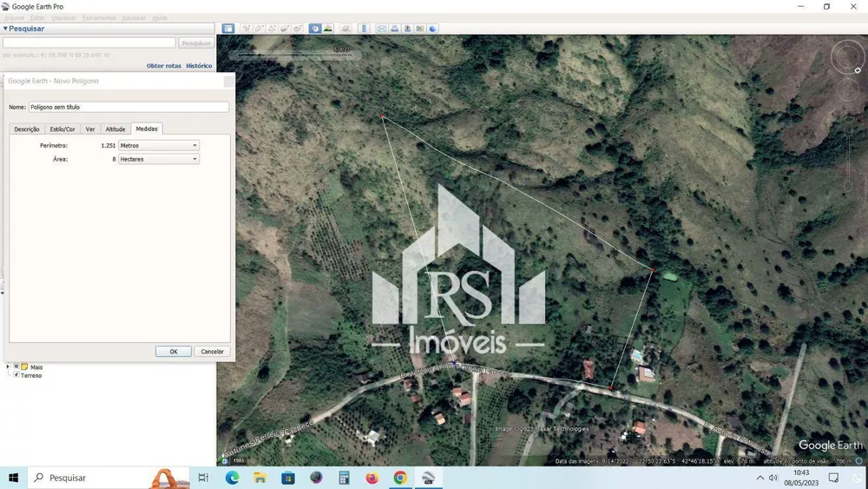The height and width of the screenshot is (489, 868).
Task: Show sunlight across the landscape icon
Action: point(328,29)
